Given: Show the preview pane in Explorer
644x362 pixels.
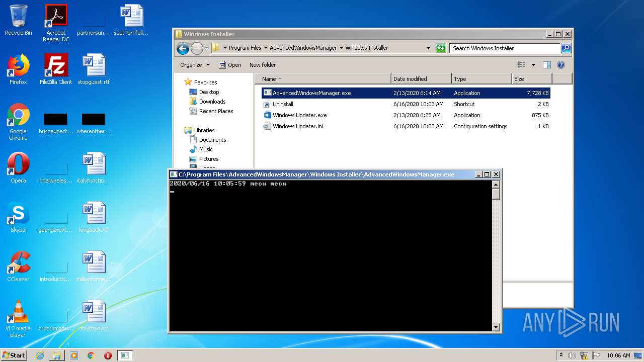Looking at the screenshot, I should tap(547, 65).
